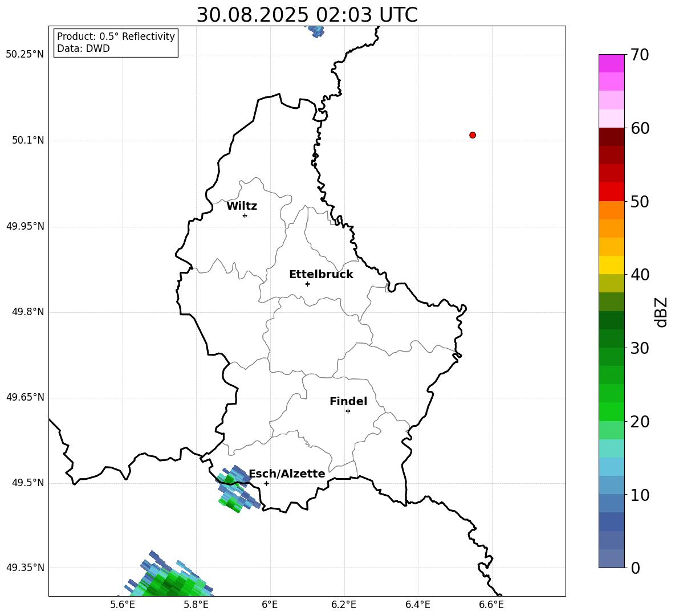Click the Findel station label

pos(348,401)
